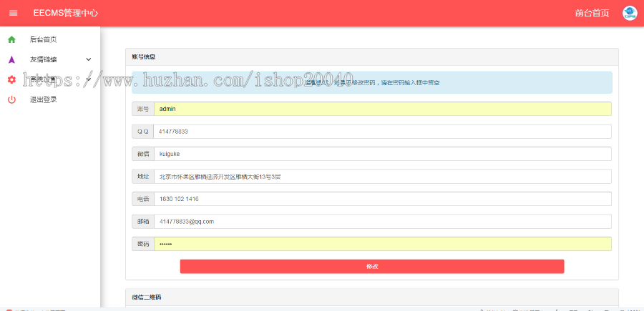Open 友情链接 menu item
This screenshot has width=644, height=311.
(43, 59)
